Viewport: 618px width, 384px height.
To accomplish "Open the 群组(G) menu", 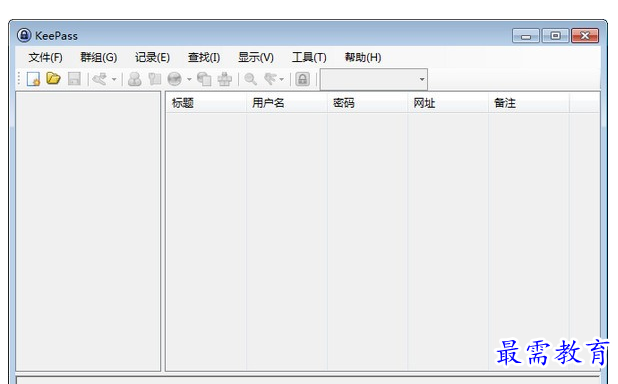I will pyautogui.click(x=99, y=58).
